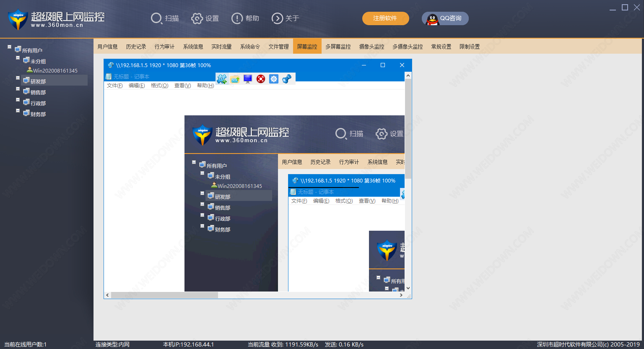Click the remote view's vertical scrollbar thumb

click(x=408, y=129)
